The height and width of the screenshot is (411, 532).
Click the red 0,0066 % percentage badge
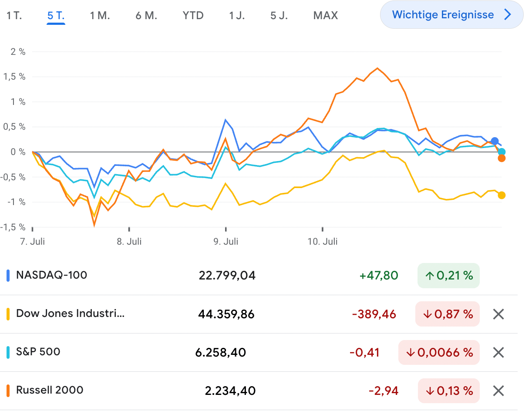(439, 352)
